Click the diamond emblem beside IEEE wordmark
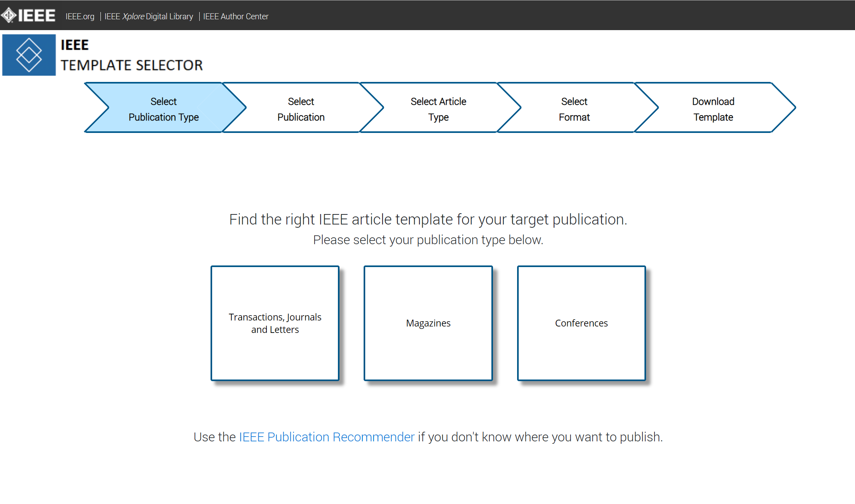The width and height of the screenshot is (855, 504). point(8,16)
